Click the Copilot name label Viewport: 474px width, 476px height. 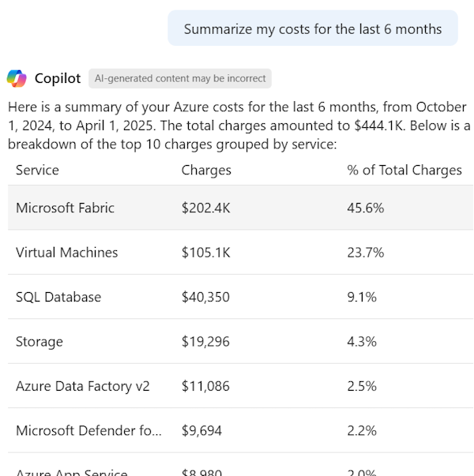tap(58, 78)
